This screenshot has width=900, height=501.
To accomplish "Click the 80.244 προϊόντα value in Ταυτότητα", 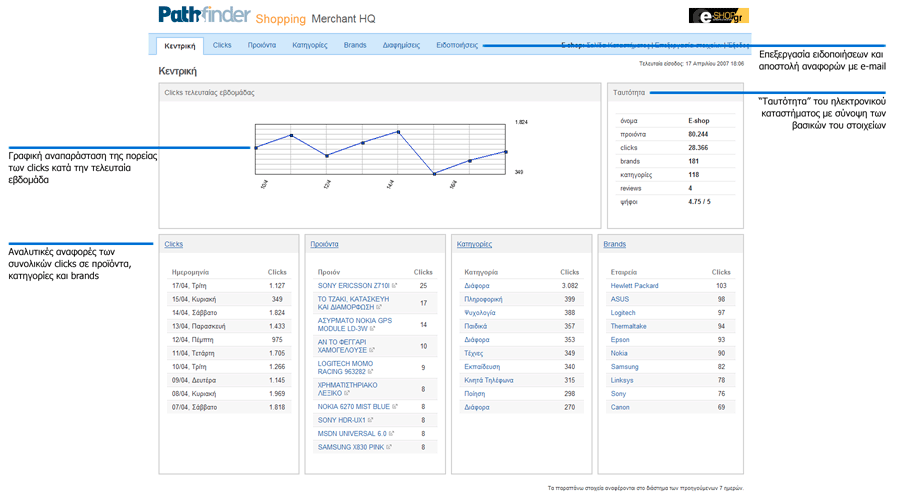I will click(x=698, y=134).
